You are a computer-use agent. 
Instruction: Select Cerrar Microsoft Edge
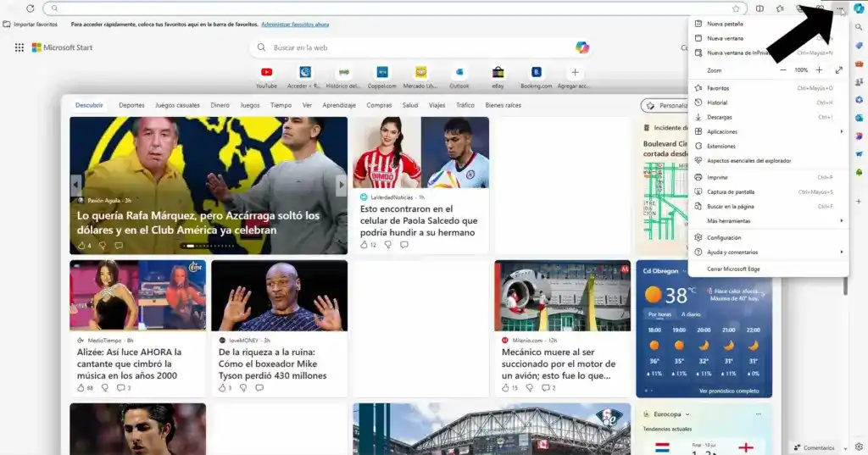pyautogui.click(x=768, y=269)
